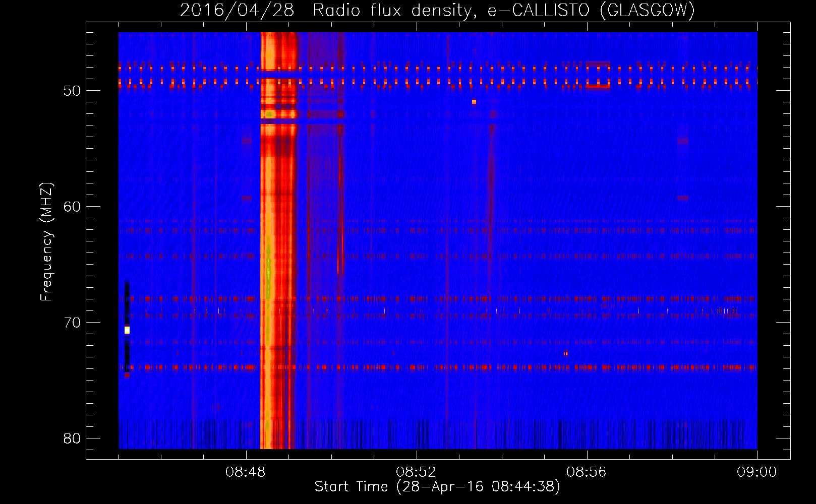
Task: Click the 50 frequency tick label
Action: click(72, 91)
